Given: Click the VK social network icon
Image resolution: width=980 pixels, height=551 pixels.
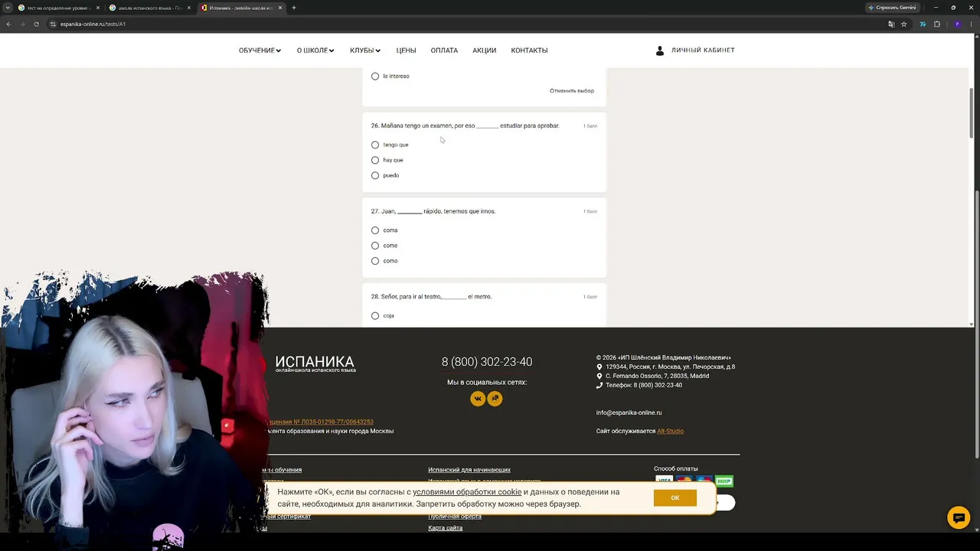Looking at the screenshot, I should (x=478, y=399).
